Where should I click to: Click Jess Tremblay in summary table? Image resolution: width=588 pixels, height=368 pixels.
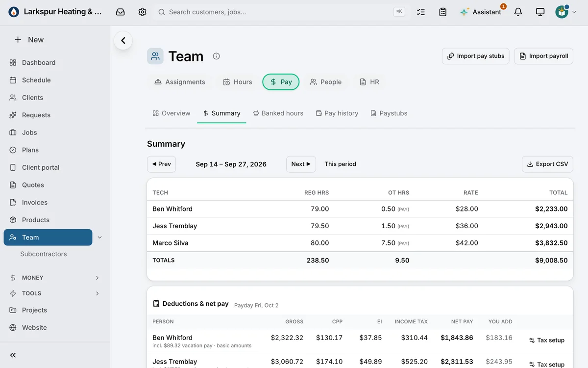(174, 226)
